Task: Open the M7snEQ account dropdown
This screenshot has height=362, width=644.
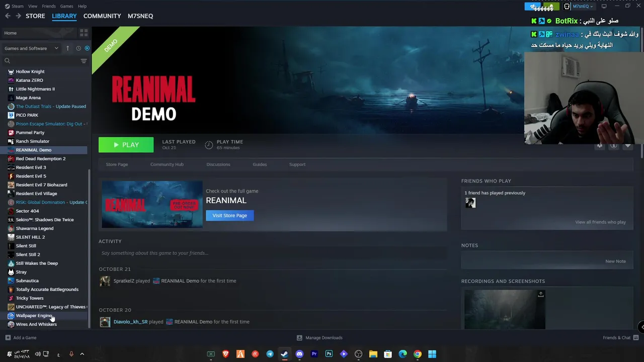Action: (583, 6)
